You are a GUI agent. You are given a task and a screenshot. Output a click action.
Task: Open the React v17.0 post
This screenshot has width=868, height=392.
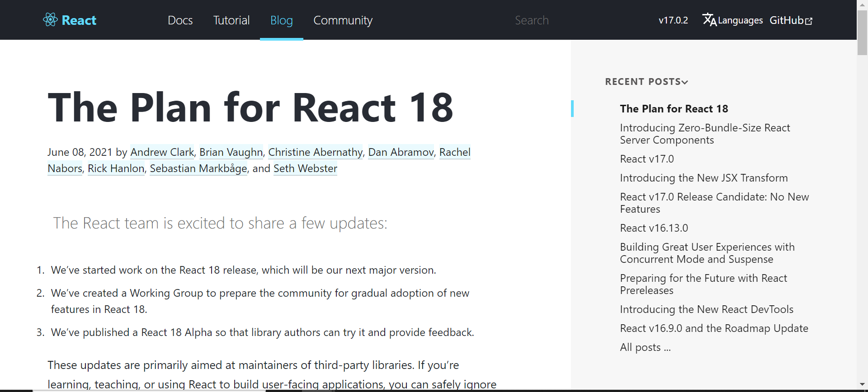pos(646,159)
